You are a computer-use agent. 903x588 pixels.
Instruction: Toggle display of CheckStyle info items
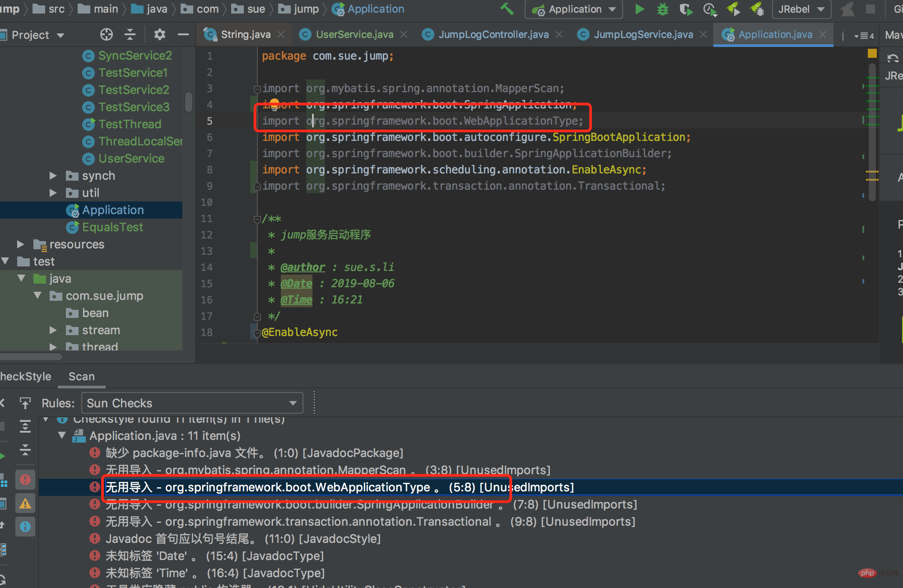click(25, 527)
